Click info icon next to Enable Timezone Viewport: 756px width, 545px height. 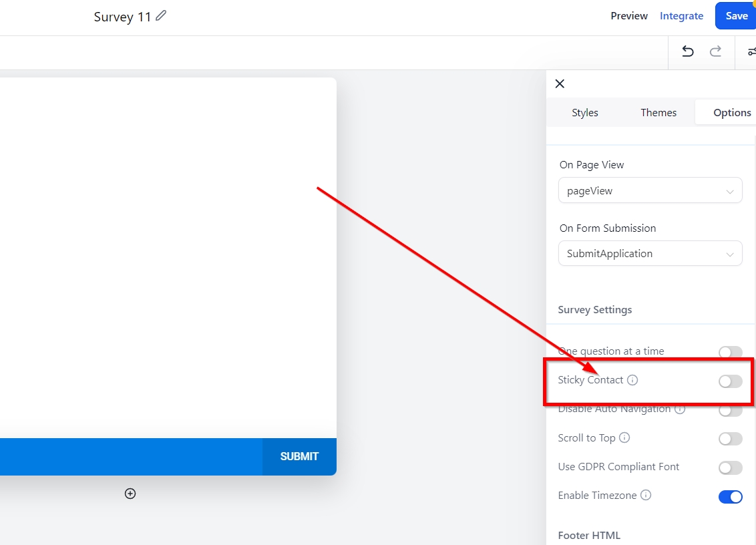(x=646, y=496)
